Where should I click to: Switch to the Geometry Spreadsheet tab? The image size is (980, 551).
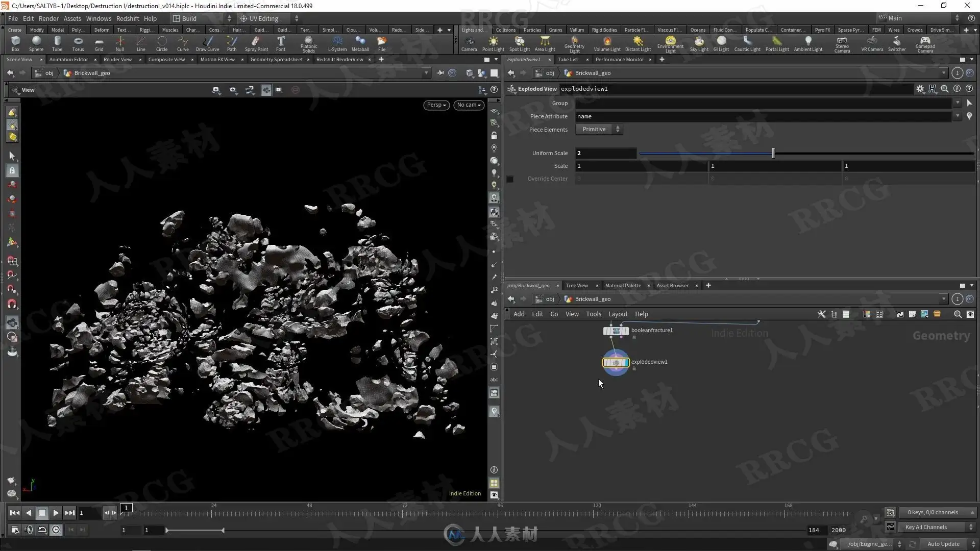[x=276, y=60]
